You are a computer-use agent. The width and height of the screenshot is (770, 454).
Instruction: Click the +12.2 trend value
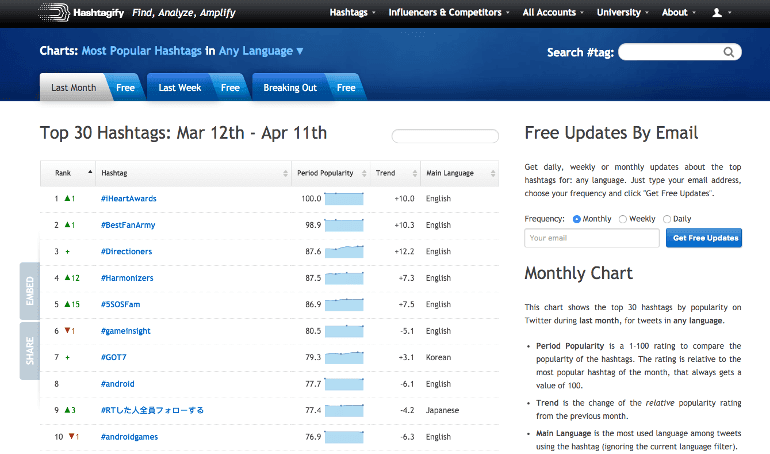pyautogui.click(x=404, y=251)
